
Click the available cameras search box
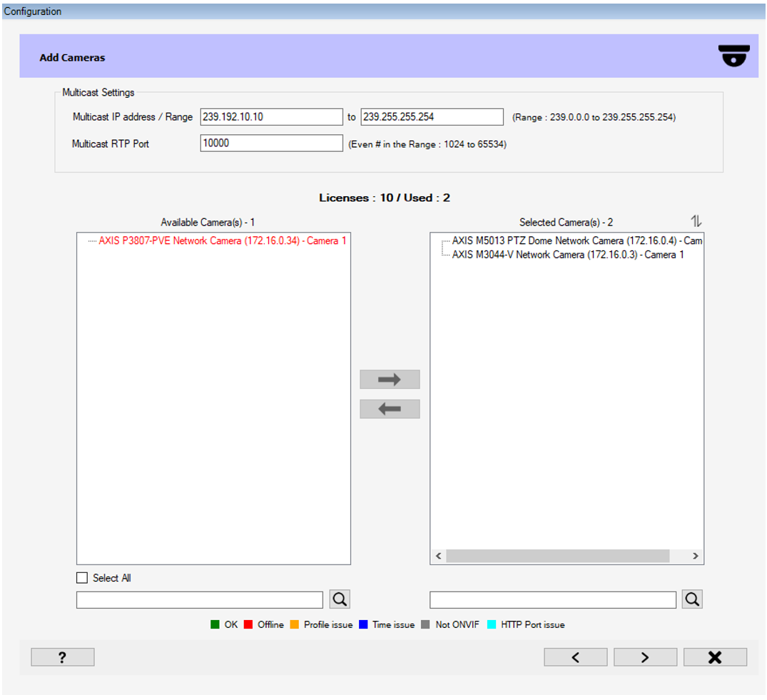click(199, 600)
